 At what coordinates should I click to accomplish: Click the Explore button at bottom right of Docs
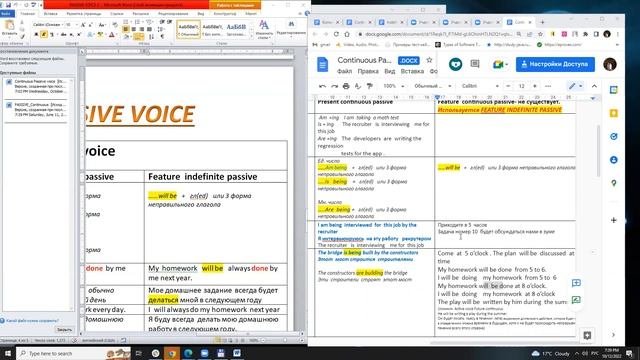[587, 335]
